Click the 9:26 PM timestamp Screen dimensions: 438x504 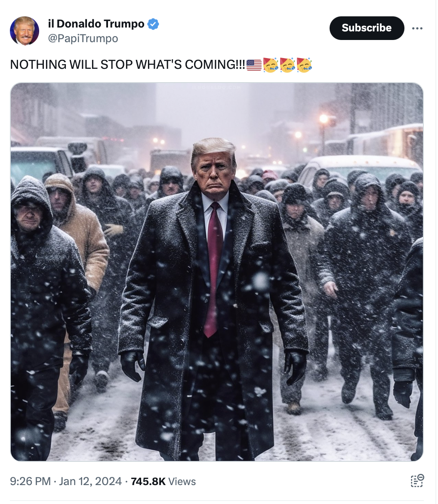(30, 481)
